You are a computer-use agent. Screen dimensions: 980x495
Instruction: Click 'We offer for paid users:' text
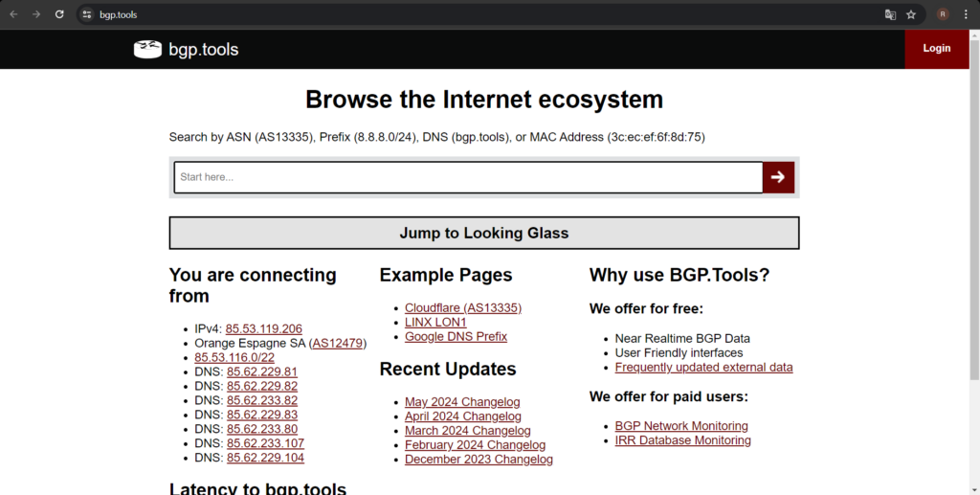click(x=669, y=397)
